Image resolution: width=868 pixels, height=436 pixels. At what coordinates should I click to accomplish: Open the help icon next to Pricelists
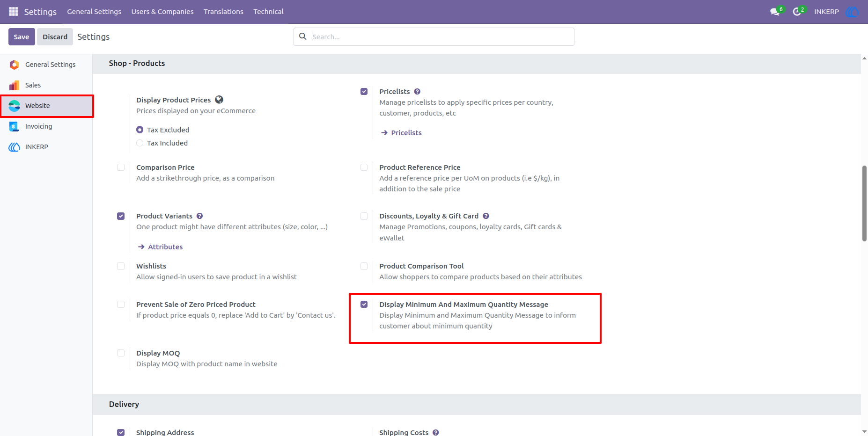[x=417, y=92]
